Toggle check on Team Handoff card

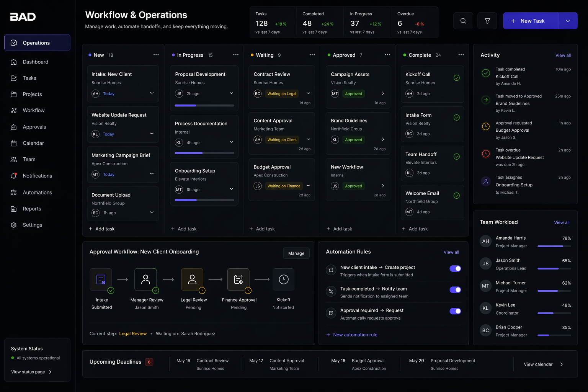[457, 157]
